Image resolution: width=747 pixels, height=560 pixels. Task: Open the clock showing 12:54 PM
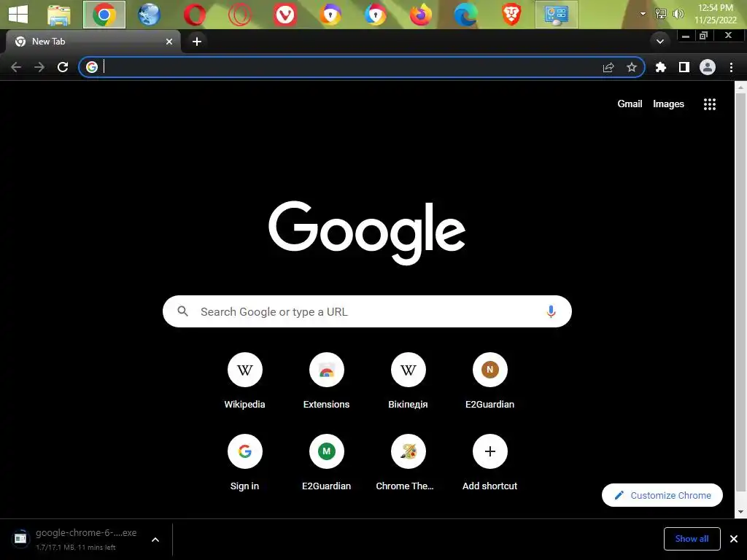click(715, 14)
